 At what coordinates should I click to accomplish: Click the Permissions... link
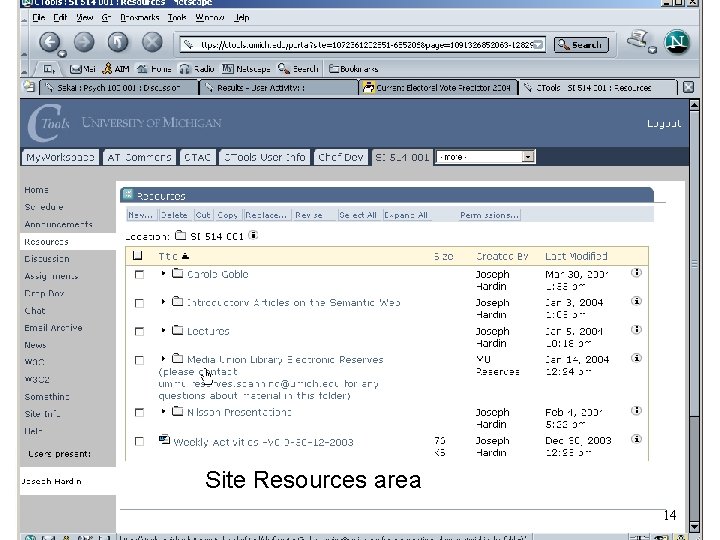[489, 215]
